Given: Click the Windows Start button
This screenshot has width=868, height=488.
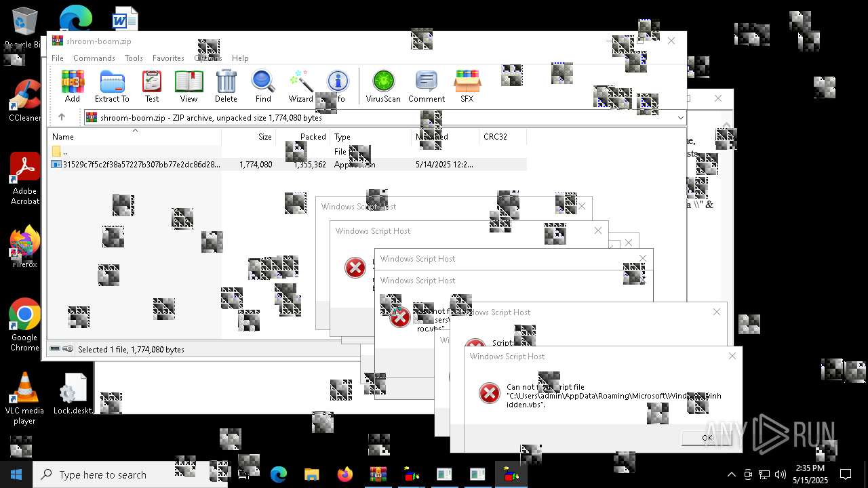Looking at the screenshot, I should (x=16, y=474).
